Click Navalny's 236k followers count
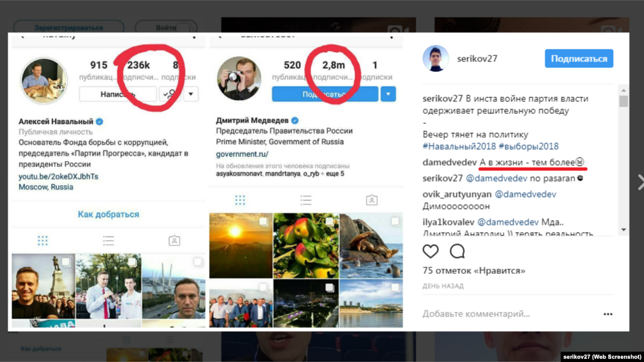Image resolution: width=644 pixels, height=362 pixels. click(x=138, y=65)
